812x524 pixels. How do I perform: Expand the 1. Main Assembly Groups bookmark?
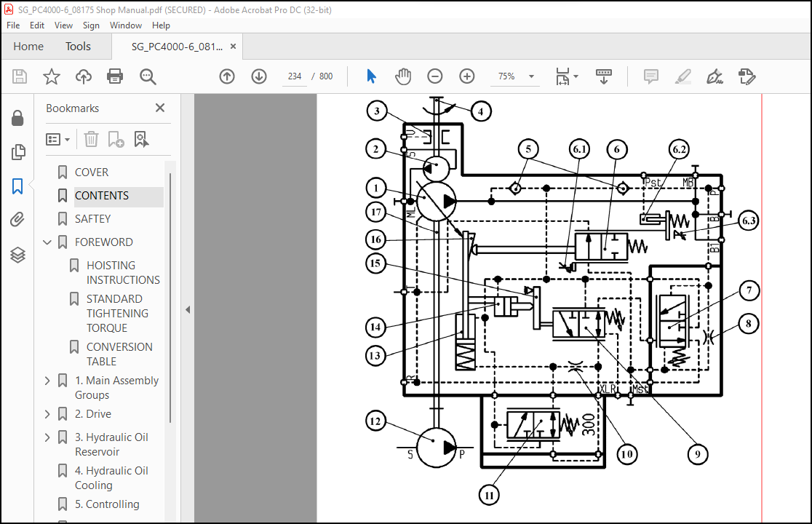click(47, 381)
